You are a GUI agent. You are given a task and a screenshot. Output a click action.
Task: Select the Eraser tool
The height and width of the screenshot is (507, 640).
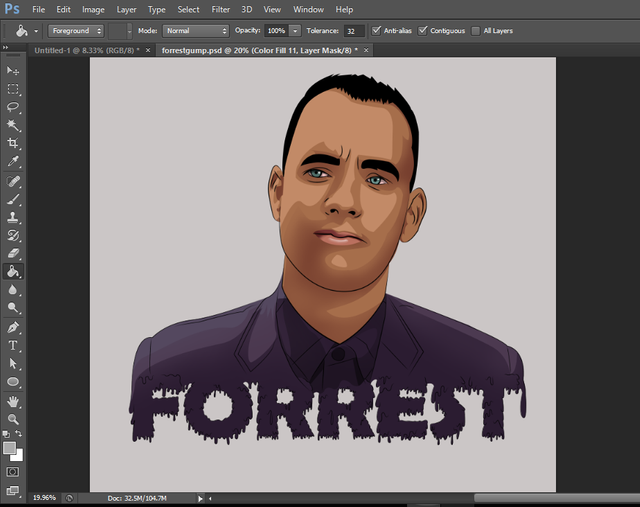click(13, 253)
